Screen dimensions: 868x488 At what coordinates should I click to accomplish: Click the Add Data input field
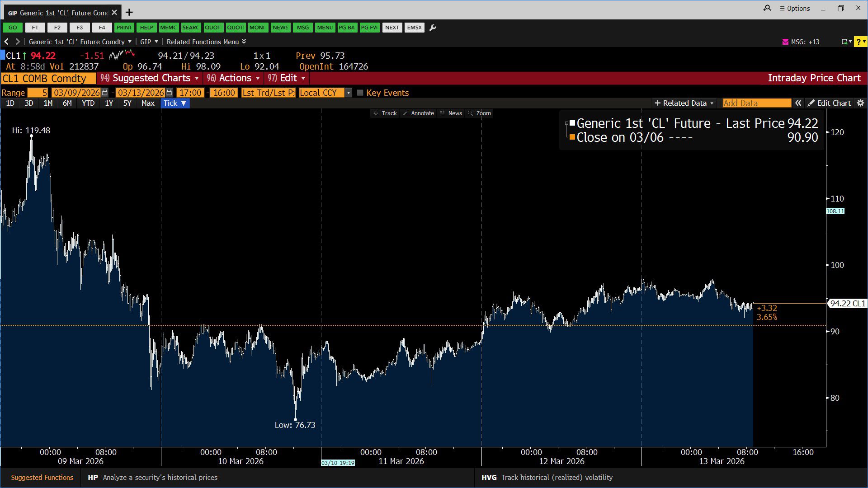click(756, 103)
